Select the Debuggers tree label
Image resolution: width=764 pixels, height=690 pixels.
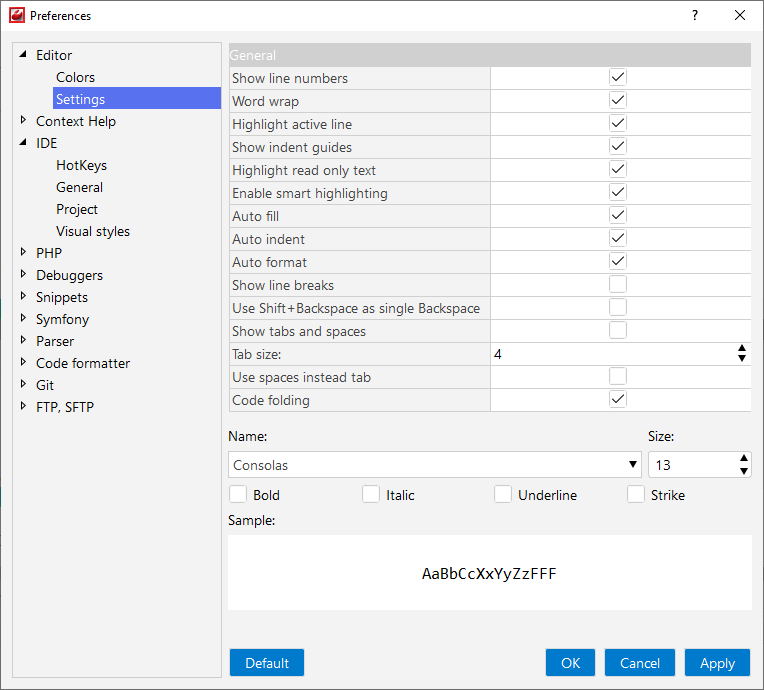[70, 275]
